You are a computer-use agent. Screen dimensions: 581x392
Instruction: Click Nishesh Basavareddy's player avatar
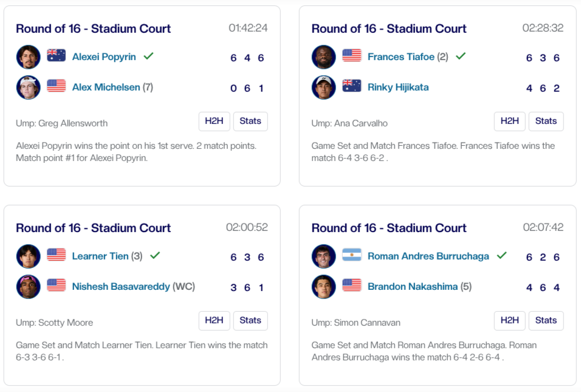pyautogui.click(x=28, y=287)
